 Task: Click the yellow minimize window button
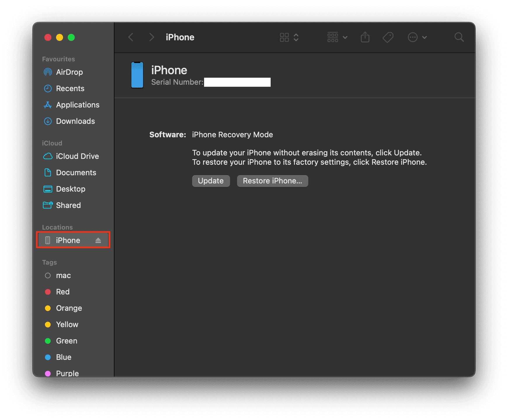coord(60,37)
